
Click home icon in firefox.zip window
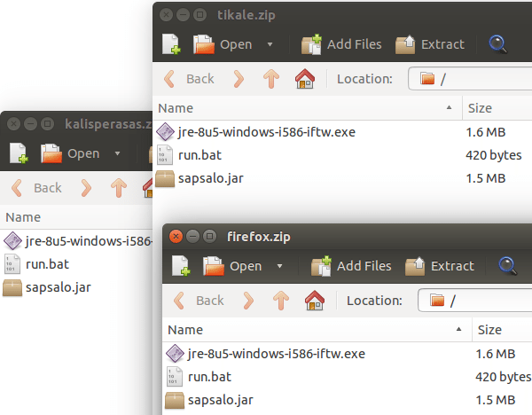tap(315, 301)
